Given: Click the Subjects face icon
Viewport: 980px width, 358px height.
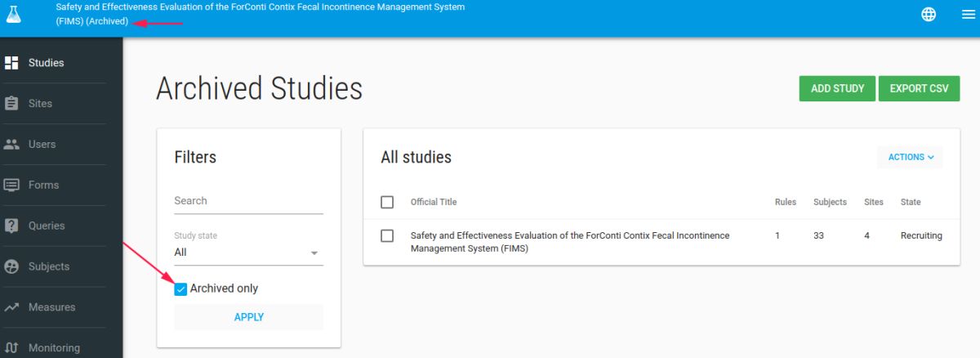Looking at the screenshot, I should point(11,267).
